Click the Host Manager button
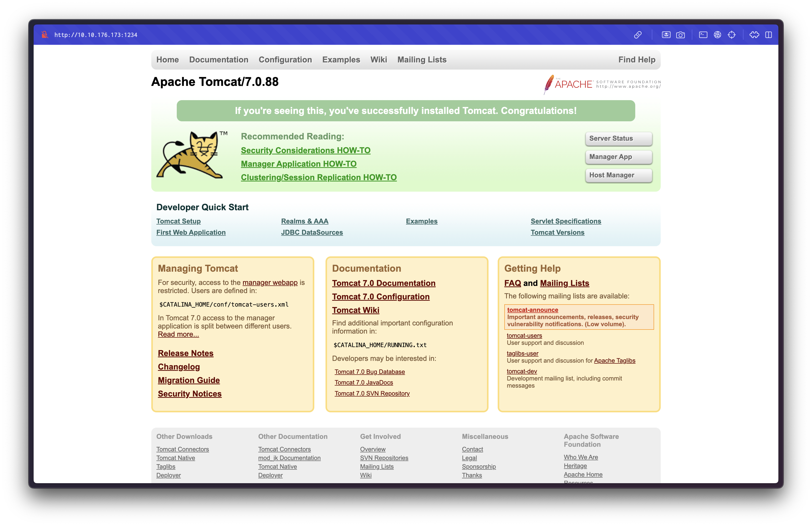This screenshot has height=526, width=812. point(619,175)
